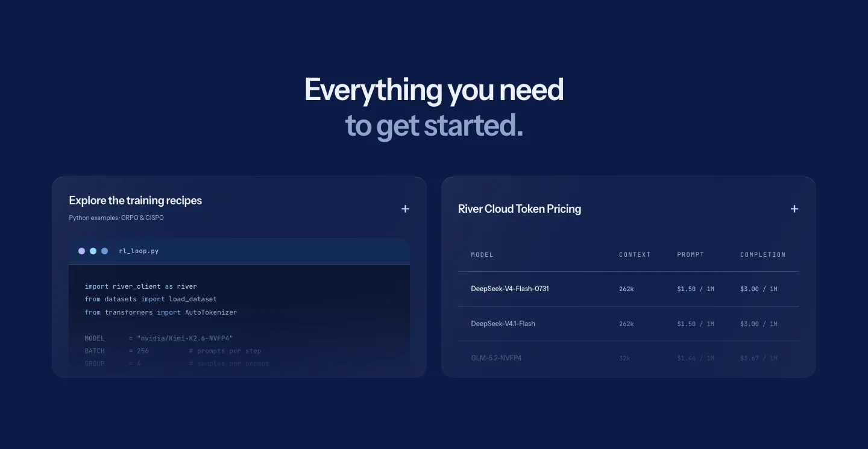Image resolution: width=868 pixels, height=449 pixels.
Task: Click the COMPLETION column header
Action: 763,255
